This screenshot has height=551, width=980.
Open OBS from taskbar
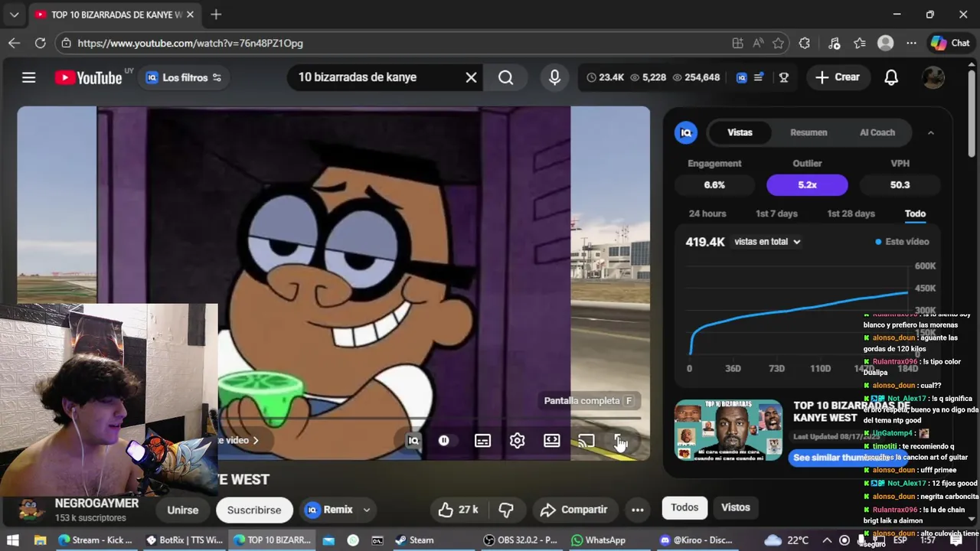click(x=520, y=540)
